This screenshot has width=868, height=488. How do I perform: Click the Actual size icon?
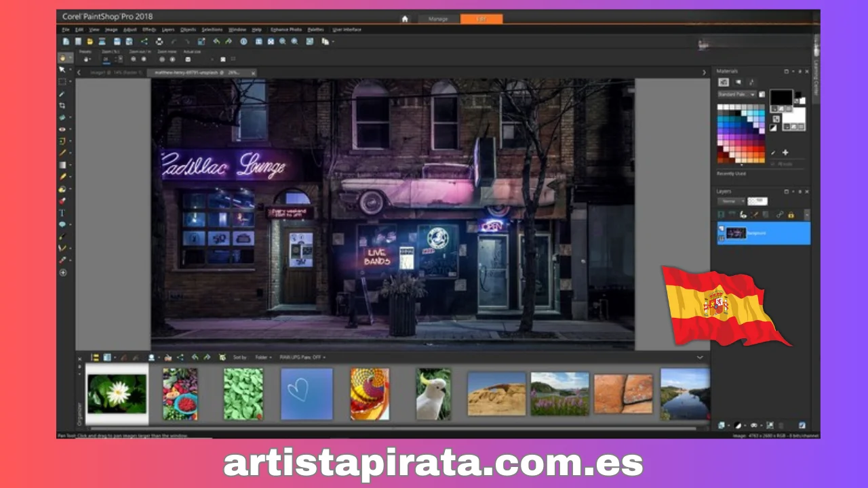click(x=188, y=59)
